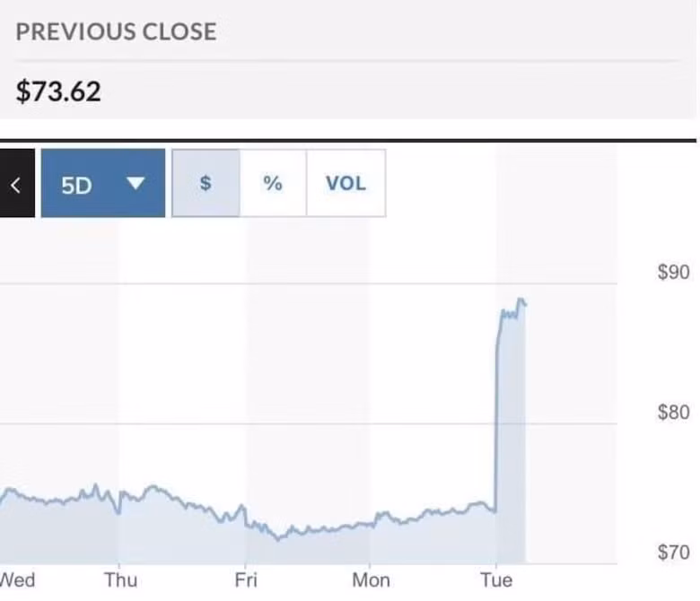Show the VOL volume view
This screenshot has height=601, width=700.
coord(346,184)
